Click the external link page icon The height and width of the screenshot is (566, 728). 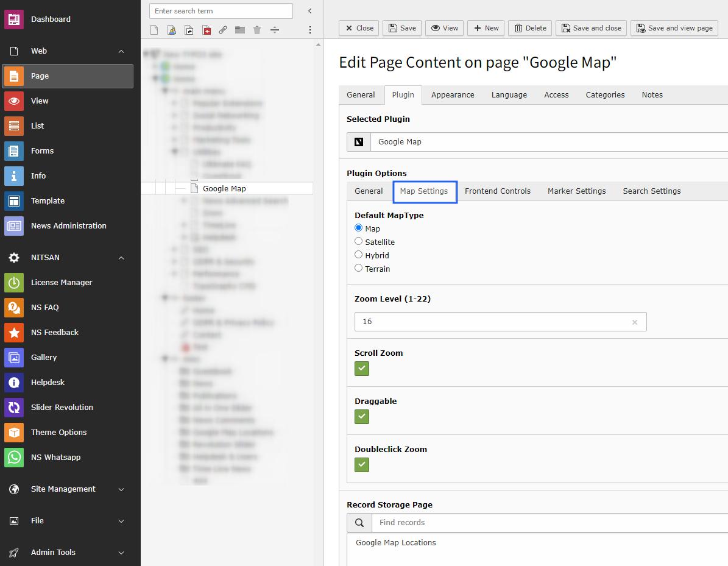pyautogui.click(x=223, y=30)
